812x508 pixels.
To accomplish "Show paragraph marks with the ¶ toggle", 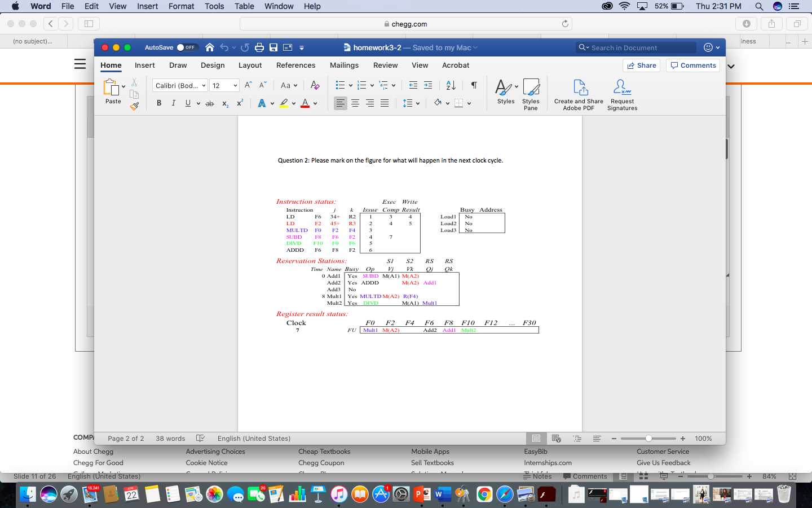I will [474, 85].
